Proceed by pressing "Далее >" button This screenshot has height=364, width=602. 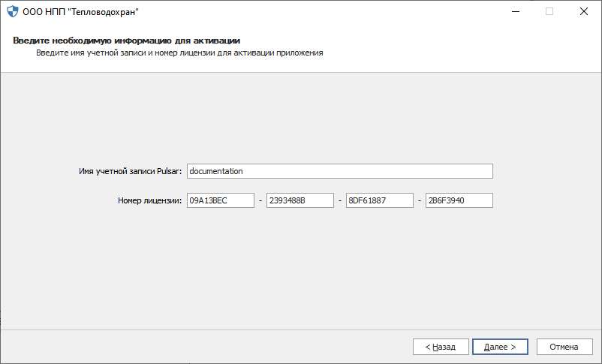click(x=500, y=347)
